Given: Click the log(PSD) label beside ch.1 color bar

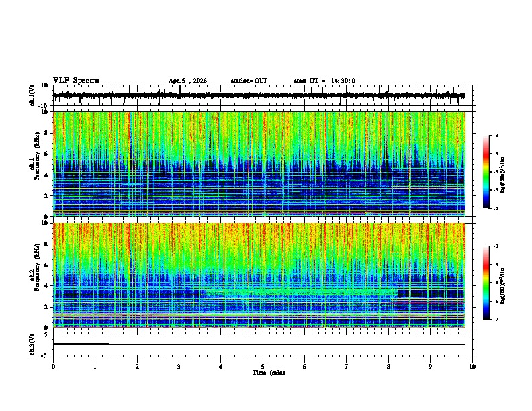Looking at the screenshot, I should (502, 175).
